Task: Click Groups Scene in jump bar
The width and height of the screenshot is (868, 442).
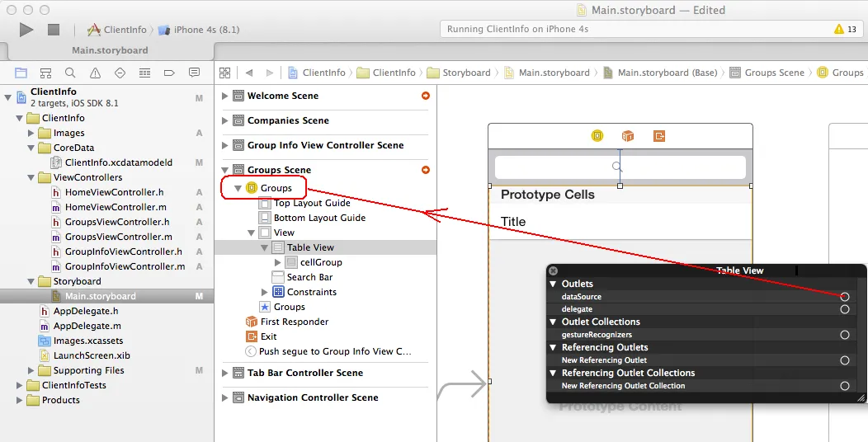Action: 767,73
